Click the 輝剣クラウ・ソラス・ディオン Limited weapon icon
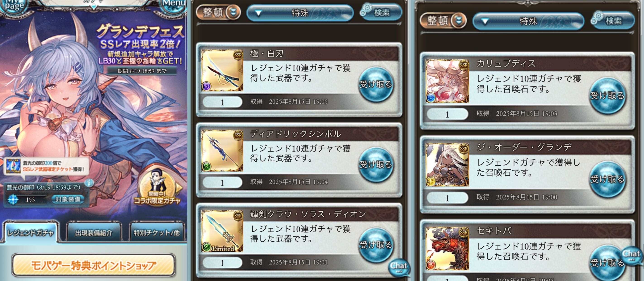The width and height of the screenshot is (644, 281). (x=222, y=231)
